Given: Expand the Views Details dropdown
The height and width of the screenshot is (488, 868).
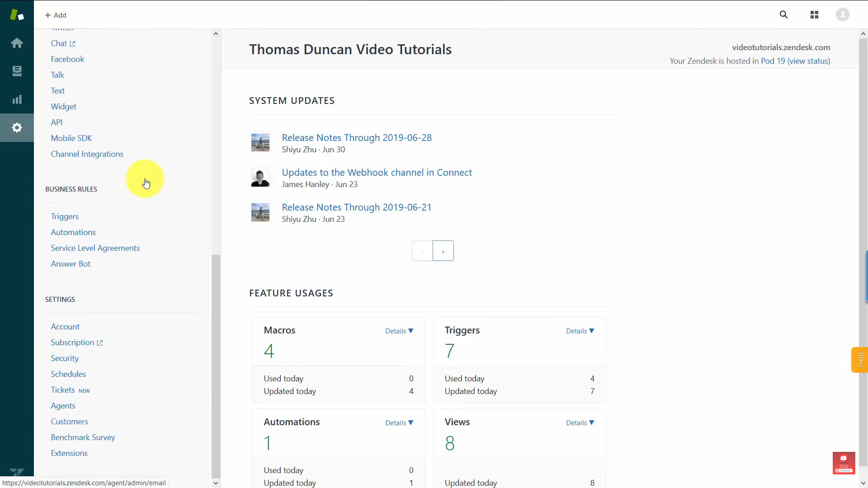Looking at the screenshot, I should pyautogui.click(x=580, y=422).
